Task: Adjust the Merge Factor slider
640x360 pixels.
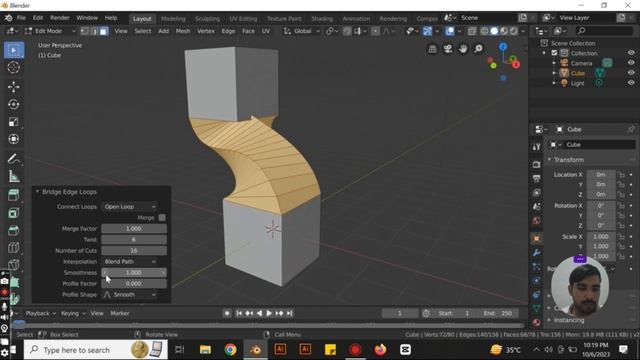Action: point(134,229)
